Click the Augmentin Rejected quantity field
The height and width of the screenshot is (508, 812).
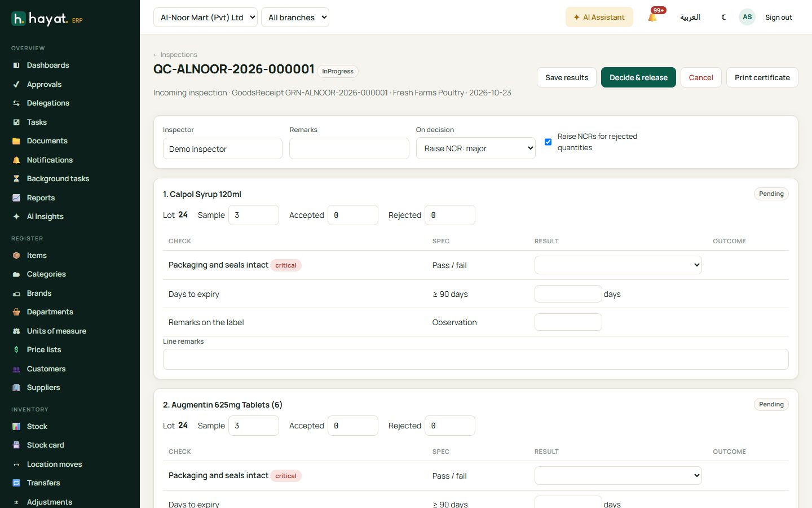pos(450,426)
